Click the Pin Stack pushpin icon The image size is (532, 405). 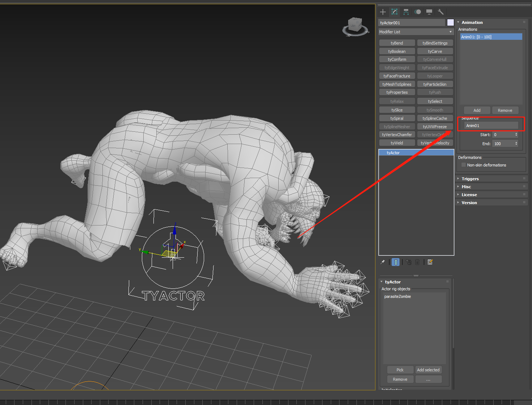383,262
